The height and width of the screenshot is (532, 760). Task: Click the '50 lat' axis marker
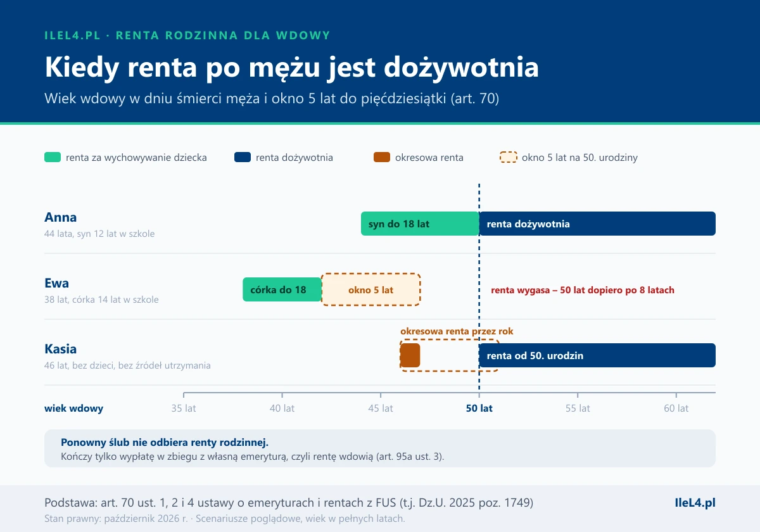[479, 408]
